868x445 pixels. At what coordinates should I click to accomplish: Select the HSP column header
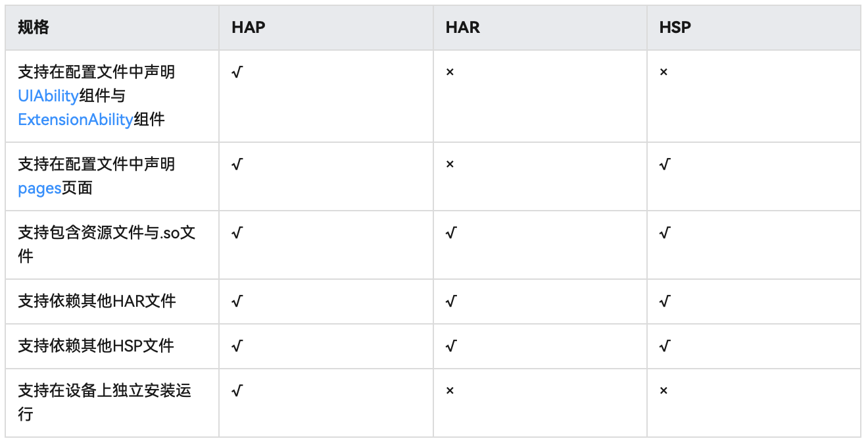coord(675,27)
